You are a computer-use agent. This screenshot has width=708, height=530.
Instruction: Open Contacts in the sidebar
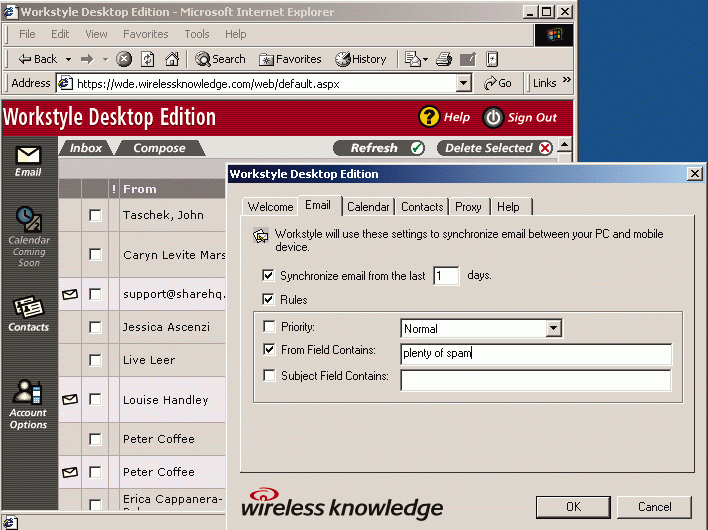pos(28,314)
